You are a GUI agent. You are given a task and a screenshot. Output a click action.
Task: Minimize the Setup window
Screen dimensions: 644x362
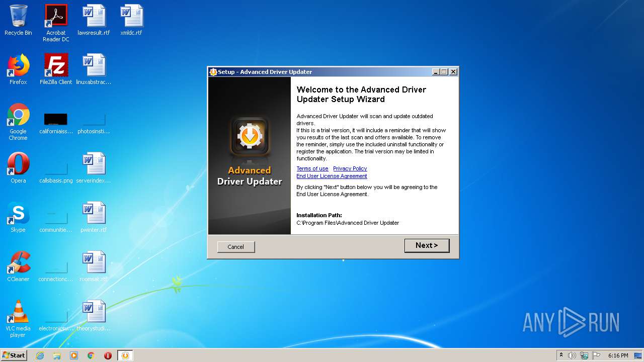pyautogui.click(x=436, y=72)
